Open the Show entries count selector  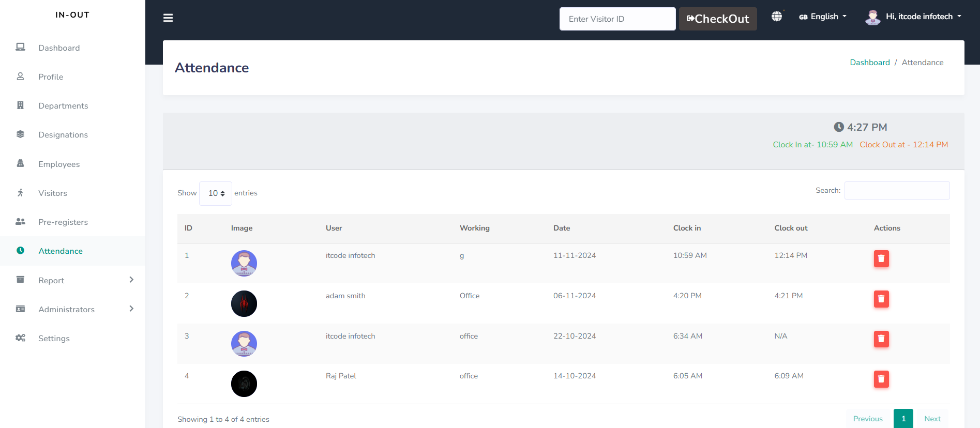pos(216,193)
